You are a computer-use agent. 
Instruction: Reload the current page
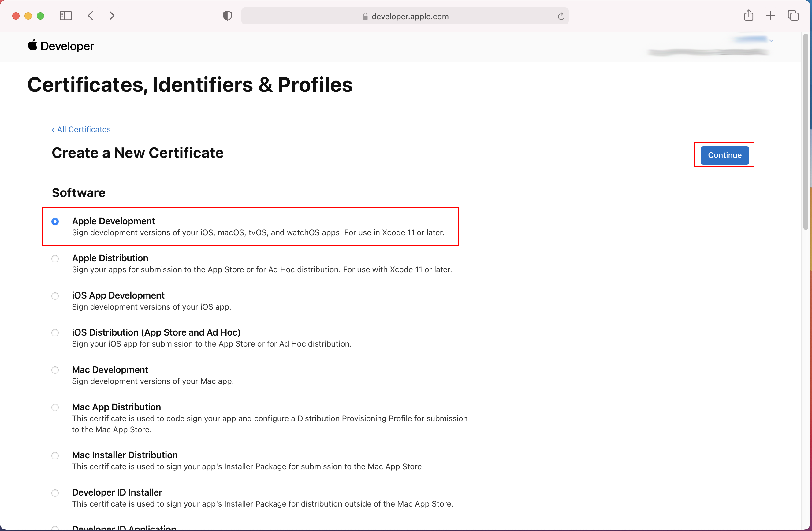pyautogui.click(x=561, y=16)
